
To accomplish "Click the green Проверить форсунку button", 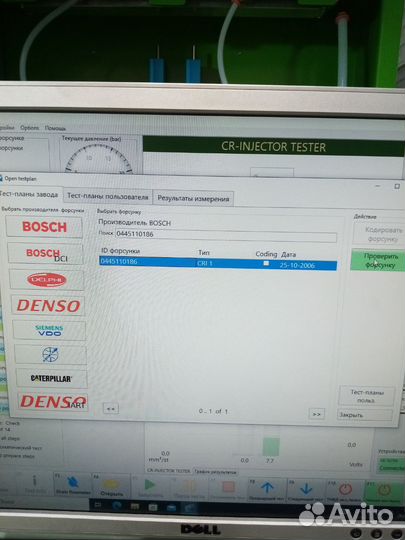I will (378, 260).
